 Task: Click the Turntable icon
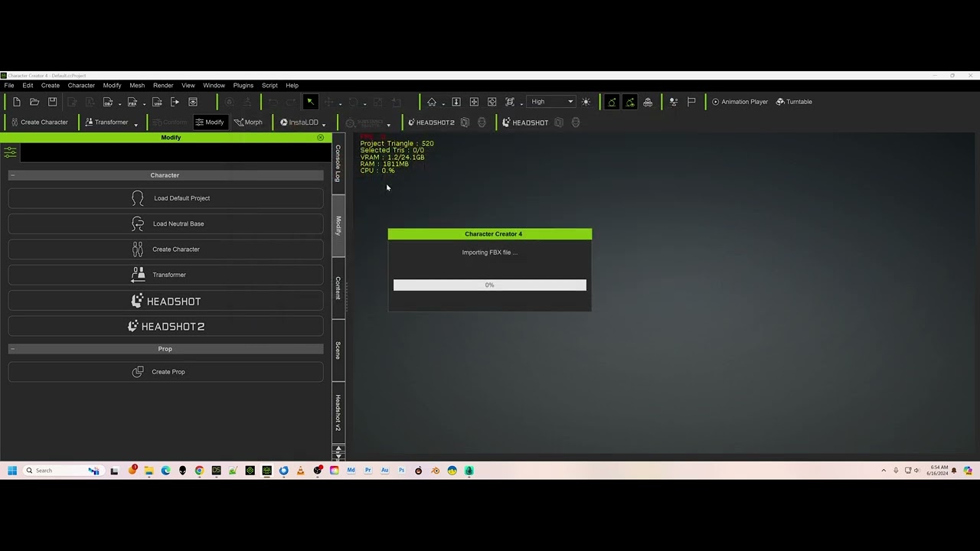(x=794, y=102)
